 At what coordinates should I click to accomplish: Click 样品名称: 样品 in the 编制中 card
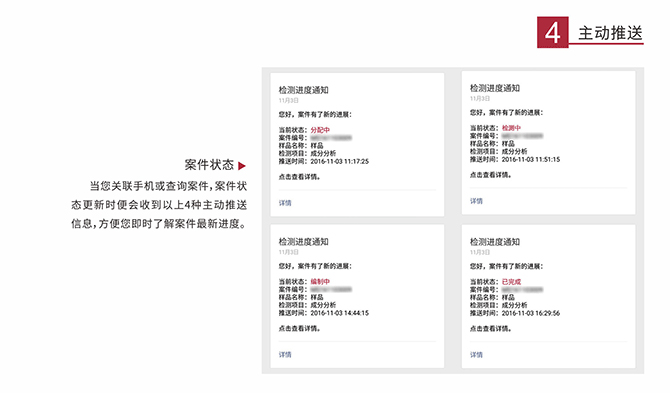301,297
